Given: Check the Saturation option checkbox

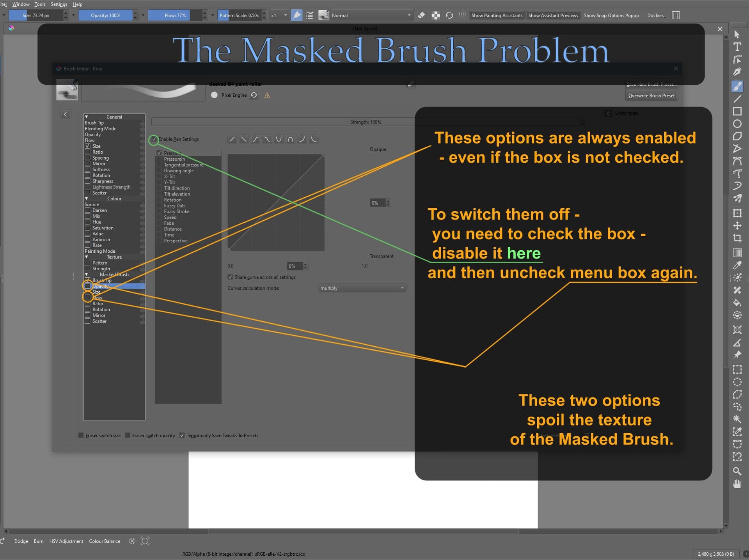Looking at the screenshot, I should click(x=87, y=227).
